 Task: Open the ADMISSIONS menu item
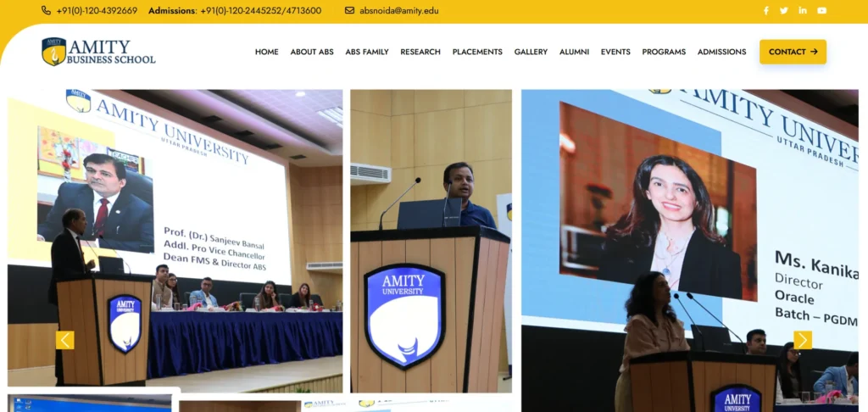(722, 52)
